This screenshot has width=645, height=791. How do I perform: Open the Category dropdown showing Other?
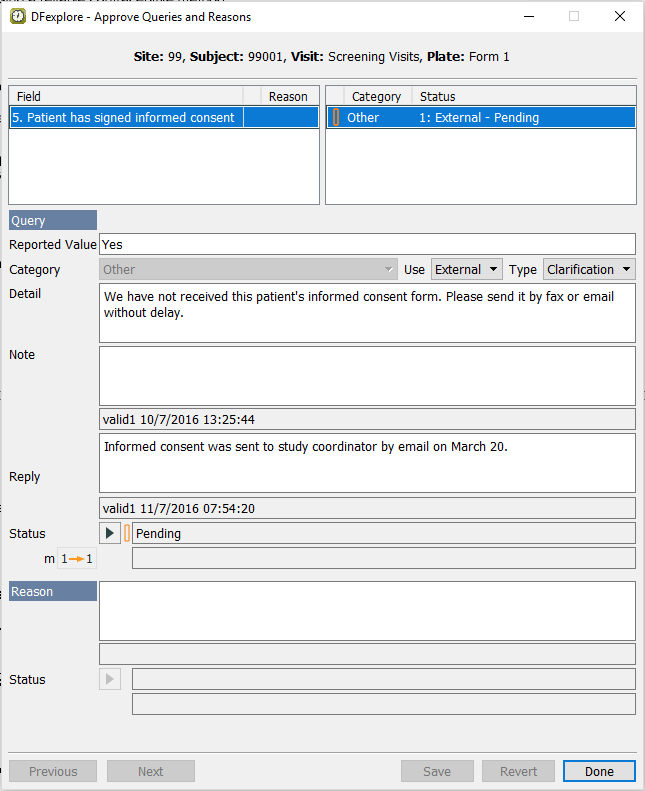(x=249, y=270)
